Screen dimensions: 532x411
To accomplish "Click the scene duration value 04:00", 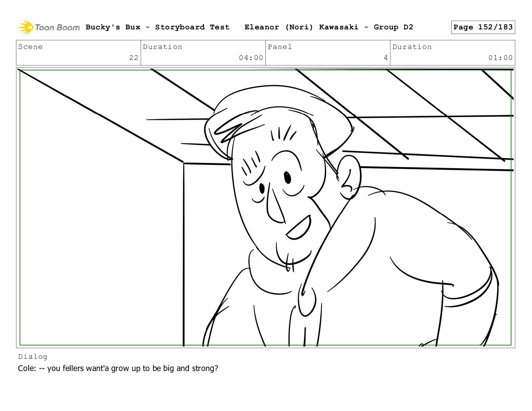I will 251,58.
